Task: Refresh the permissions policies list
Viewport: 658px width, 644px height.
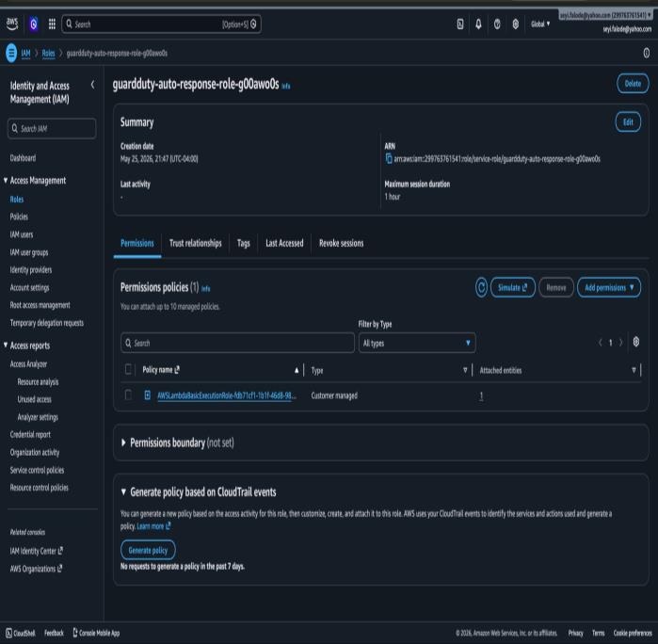Action: click(481, 287)
